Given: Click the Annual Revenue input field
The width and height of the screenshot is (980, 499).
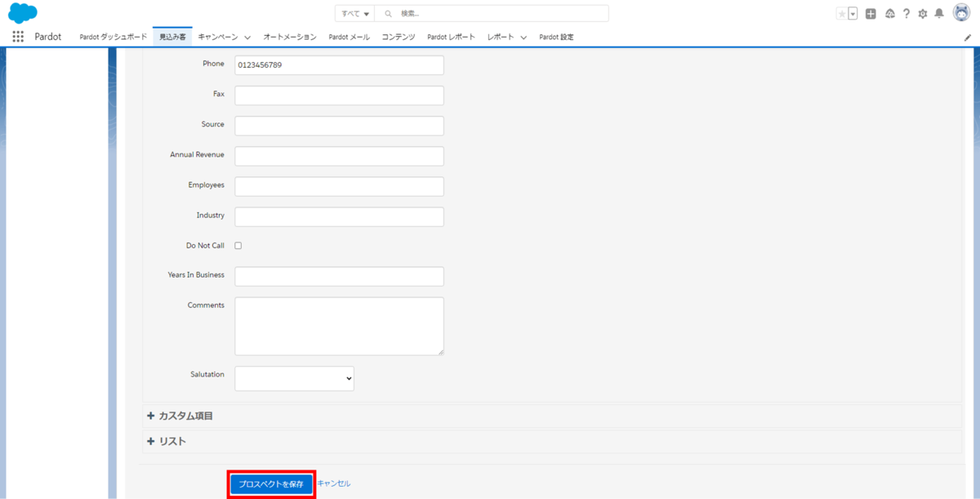Looking at the screenshot, I should pos(339,156).
